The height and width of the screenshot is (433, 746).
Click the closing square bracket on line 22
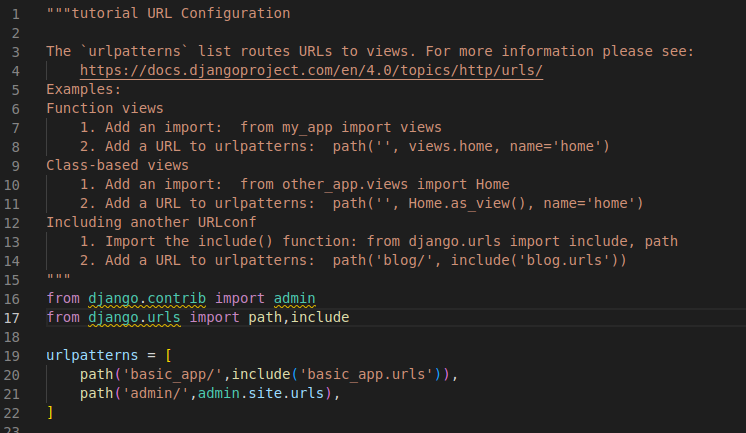50,412
